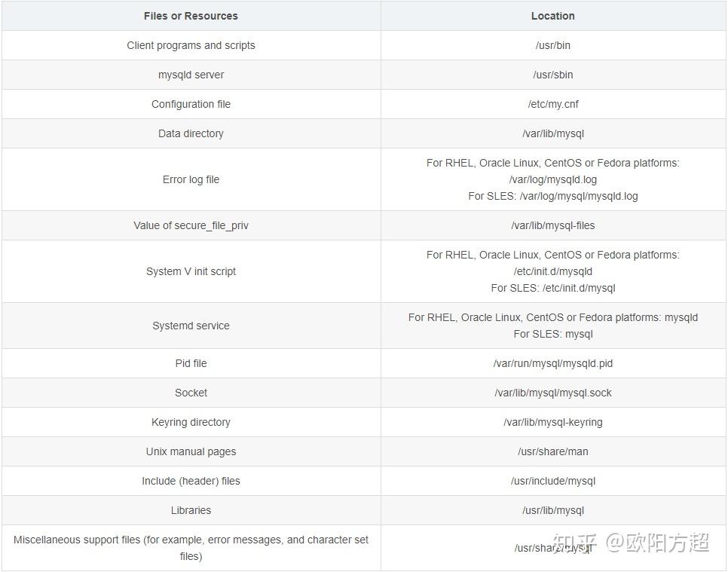
Task: Select the /var/lib/mysql-keyring location
Action: (x=552, y=422)
